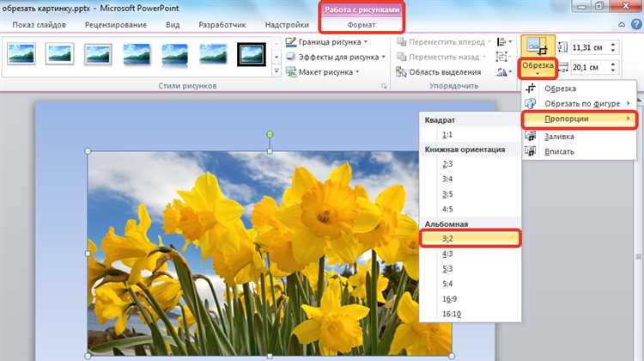This screenshot has width=644, height=361.
Task: Click the Обрезка crop icon
Action: [x=538, y=47]
